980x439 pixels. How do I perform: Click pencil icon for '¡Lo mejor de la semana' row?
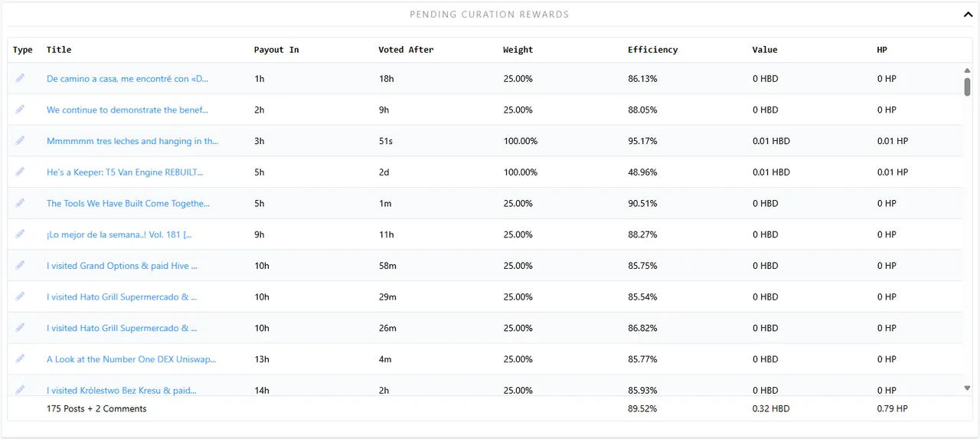20,234
